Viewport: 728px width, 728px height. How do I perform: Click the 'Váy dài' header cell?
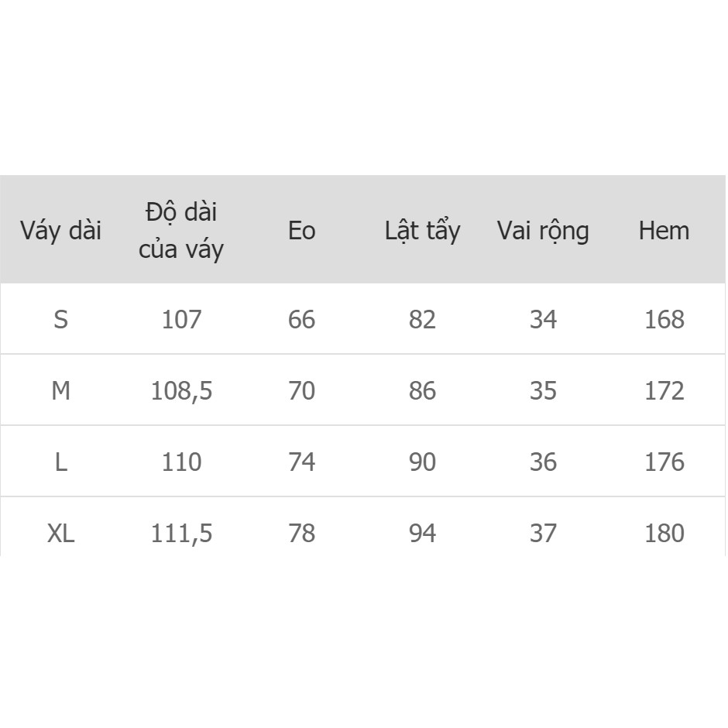[61, 231]
